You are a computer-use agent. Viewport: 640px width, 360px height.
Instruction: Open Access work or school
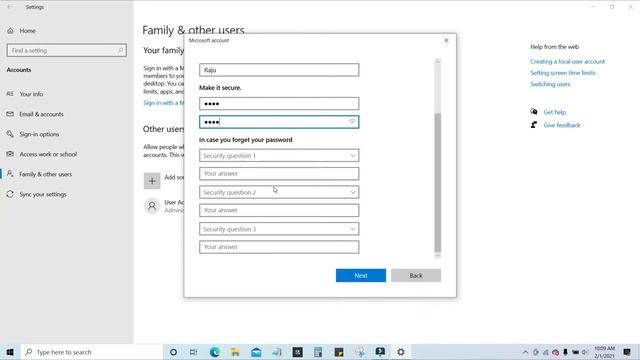tap(48, 154)
